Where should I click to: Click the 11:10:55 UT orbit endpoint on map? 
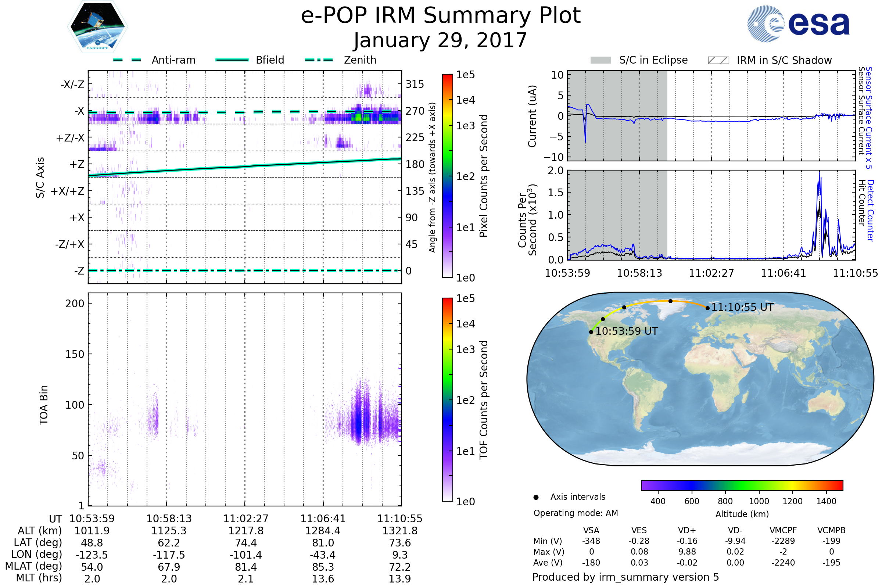[708, 308]
